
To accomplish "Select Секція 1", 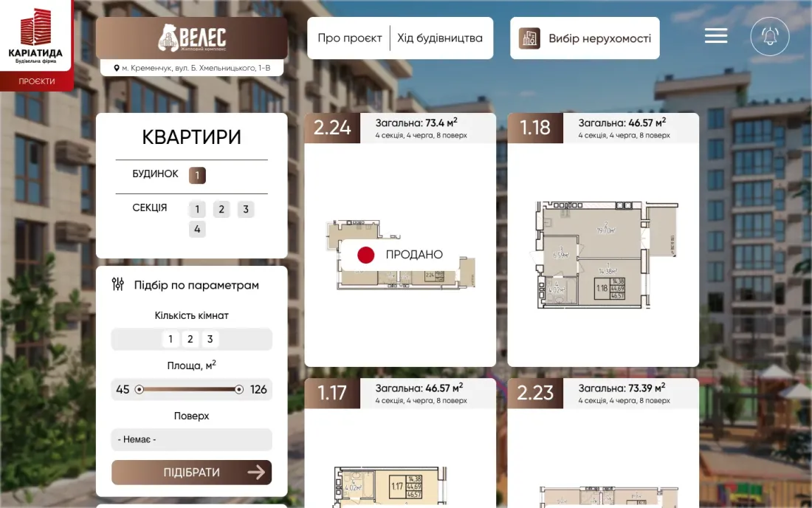I will [197, 209].
